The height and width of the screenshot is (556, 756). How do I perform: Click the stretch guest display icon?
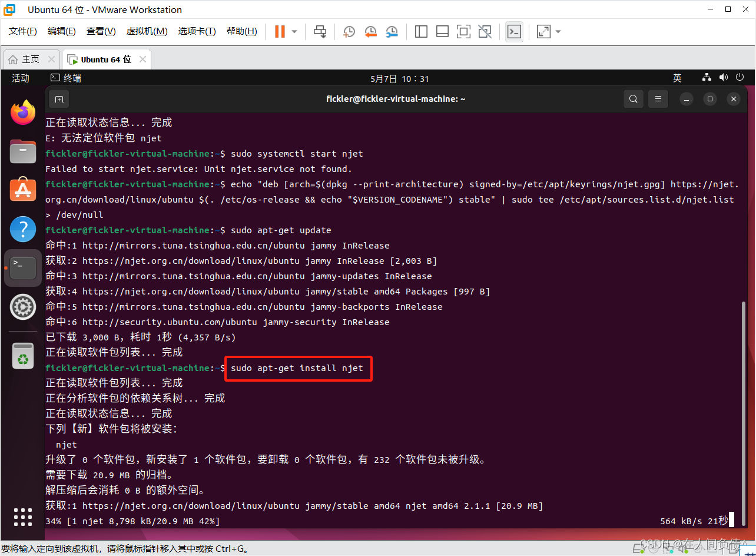click(x=543, y=31)
